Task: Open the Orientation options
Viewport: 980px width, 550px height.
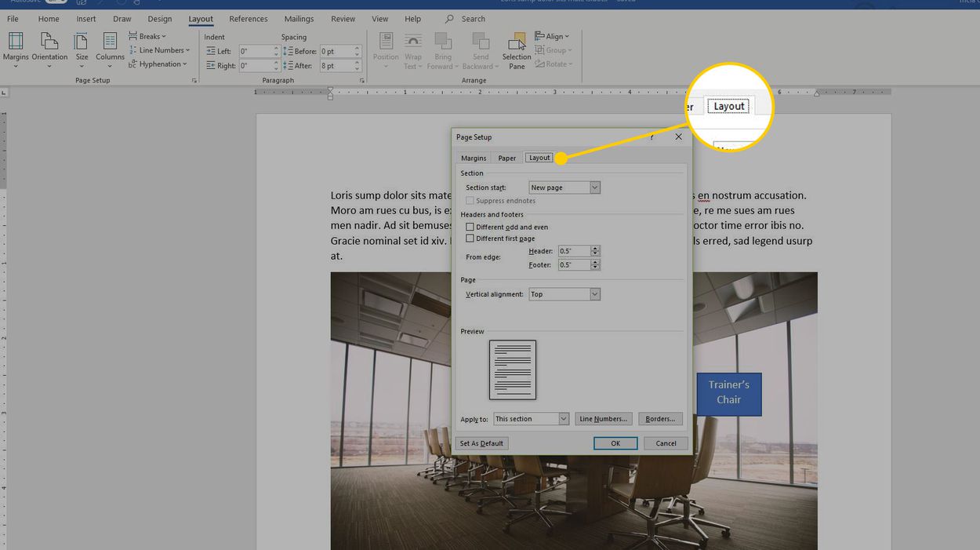Action: tap(49, 50)
